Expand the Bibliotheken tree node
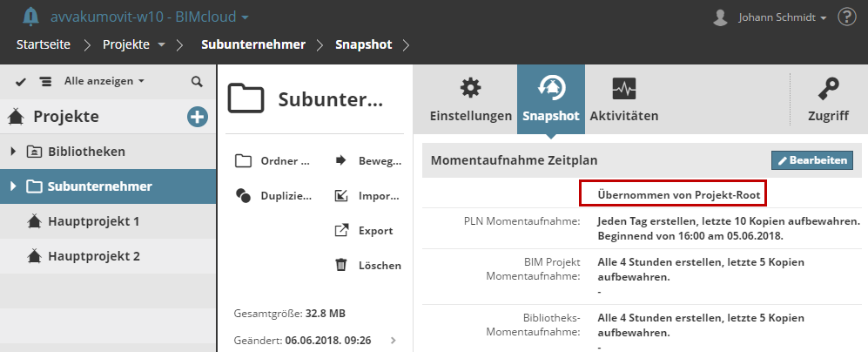 pyautogui.click(x=13, y=152)
